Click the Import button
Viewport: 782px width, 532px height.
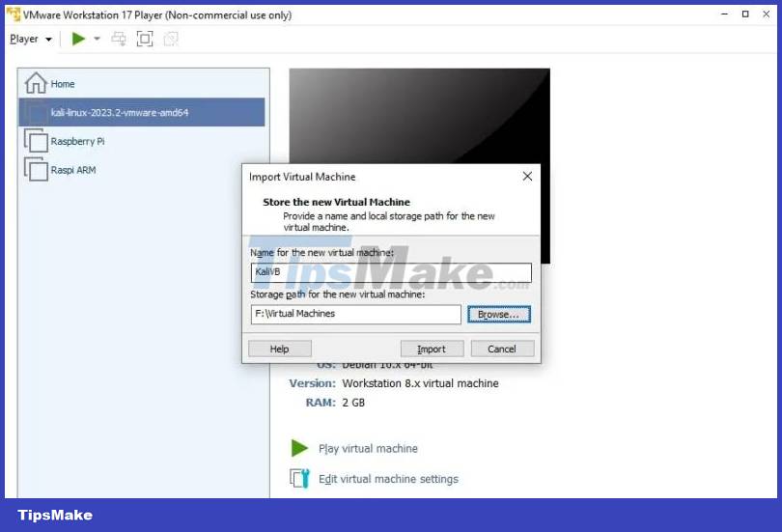pos(432,349)
